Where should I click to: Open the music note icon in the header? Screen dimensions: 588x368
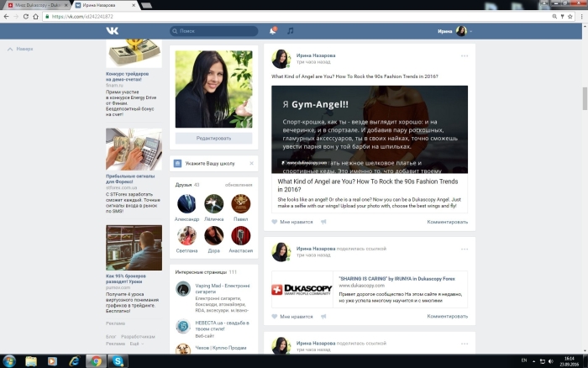(x=291, y=31)
